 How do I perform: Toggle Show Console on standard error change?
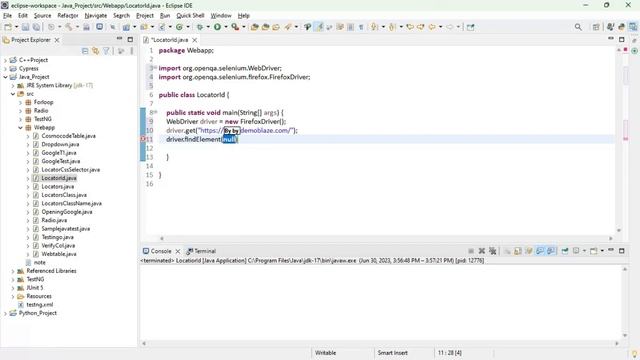tap(551, 251)
